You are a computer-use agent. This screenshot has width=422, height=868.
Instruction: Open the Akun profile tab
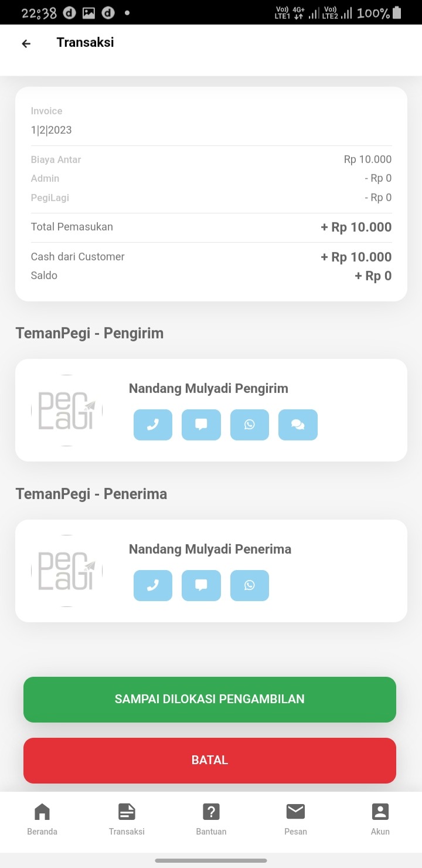click(x=380, y=819)
